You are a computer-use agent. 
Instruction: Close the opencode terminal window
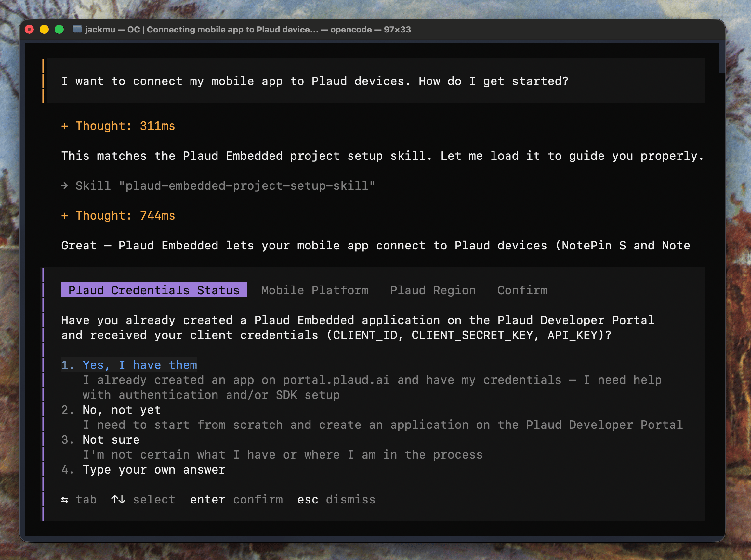point(30,30)
